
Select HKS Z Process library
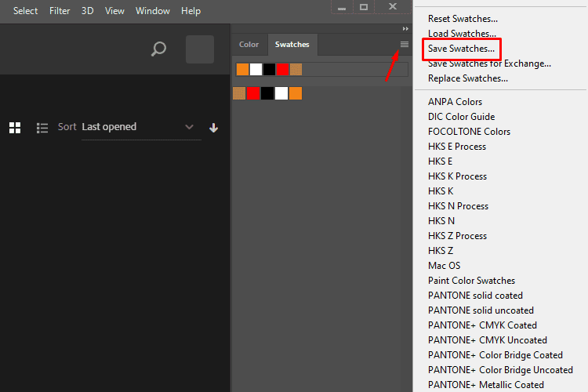(457, 236)
